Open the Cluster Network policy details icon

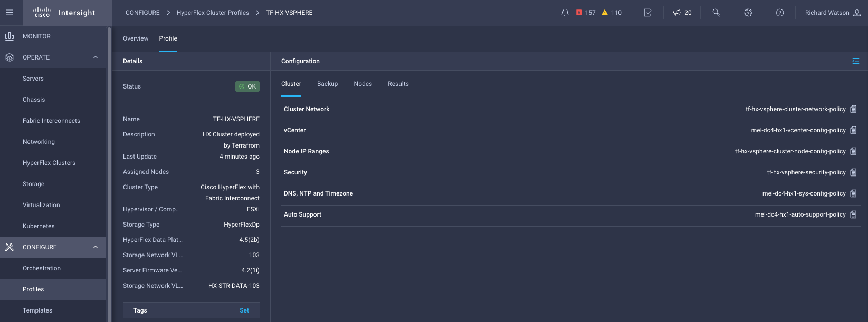[x=853, y=109]
